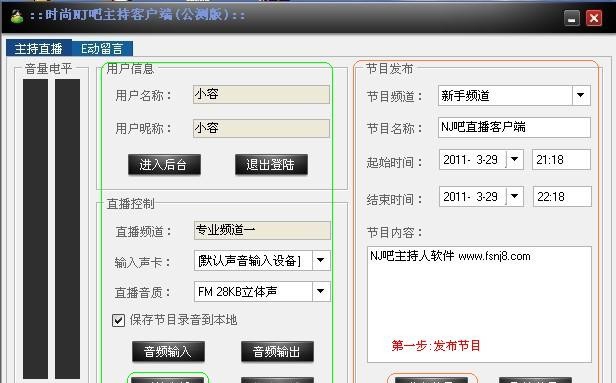The height and width of the screenshot is (383, 616).
Task: Click the right 音量电平 meter bar
Action: (67, 229)
